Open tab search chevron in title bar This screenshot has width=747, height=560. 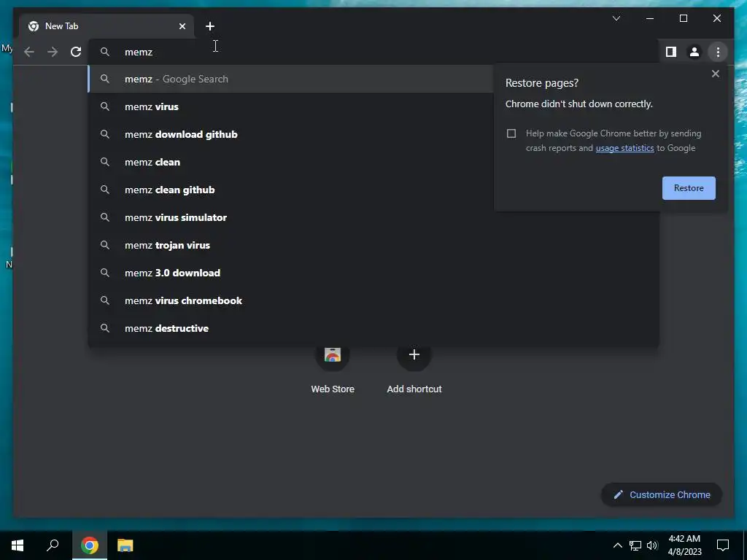pos(616,18)
